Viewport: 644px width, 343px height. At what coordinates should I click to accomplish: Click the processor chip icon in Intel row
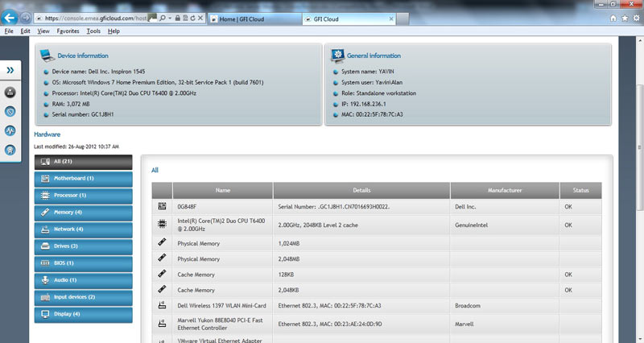coord(163,225)
